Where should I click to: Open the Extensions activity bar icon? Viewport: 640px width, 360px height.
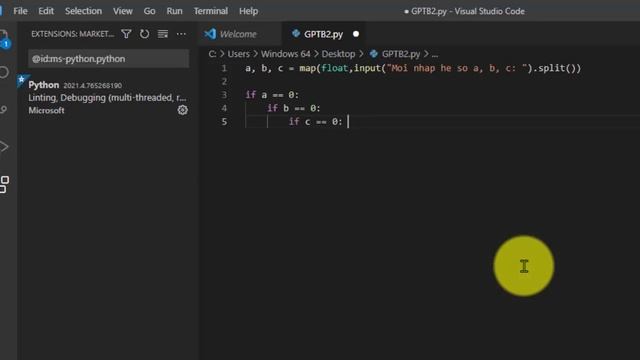tap(4, 184)
